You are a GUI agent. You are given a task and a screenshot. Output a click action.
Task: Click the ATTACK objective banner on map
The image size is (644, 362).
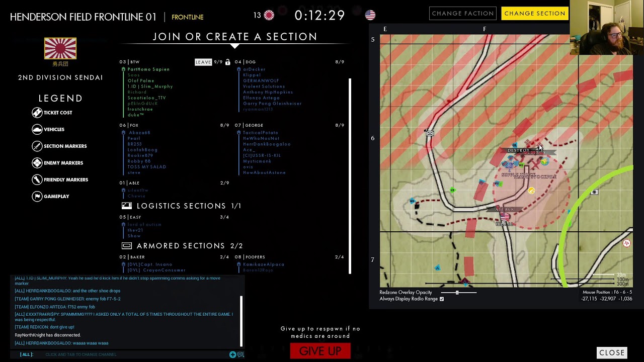[505, 209]
